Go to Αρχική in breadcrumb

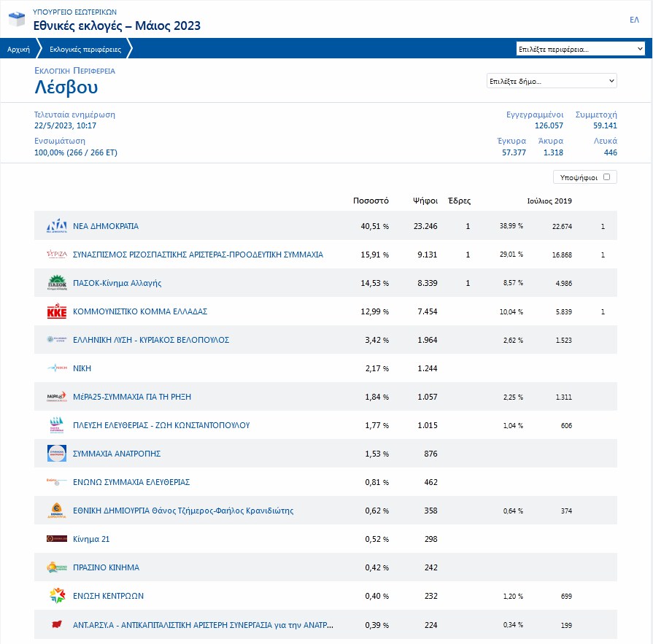pyautogui.click(x=18, y=49)
